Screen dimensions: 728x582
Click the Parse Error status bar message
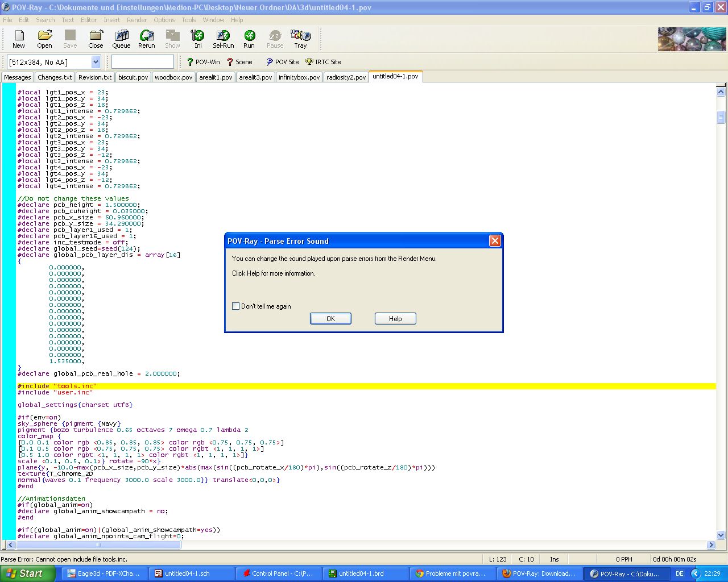(64, 559)
